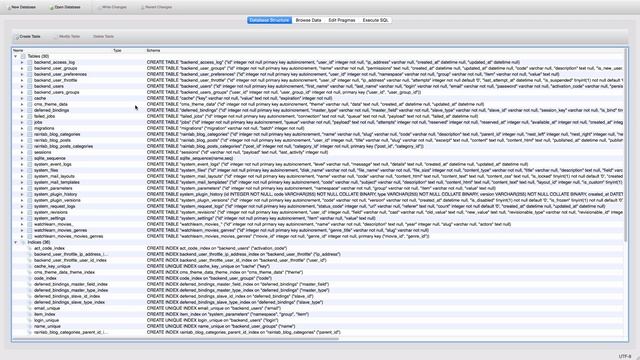The height and width of the screenshot is (360, 640).
Task: Click the Delete Table icon
Action: pos(91,37)
